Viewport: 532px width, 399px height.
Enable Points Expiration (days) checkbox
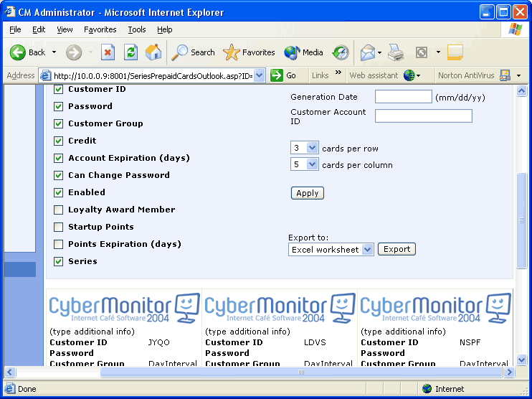(58, 244)
